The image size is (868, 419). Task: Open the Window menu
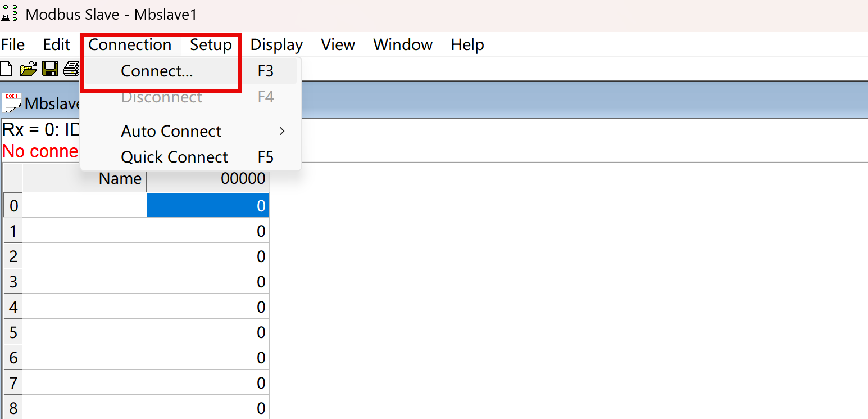click(403, 45)
